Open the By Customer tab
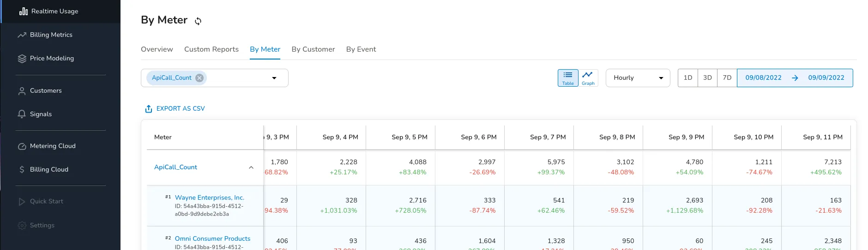The image size is (868, 250). tap(313, 49)
